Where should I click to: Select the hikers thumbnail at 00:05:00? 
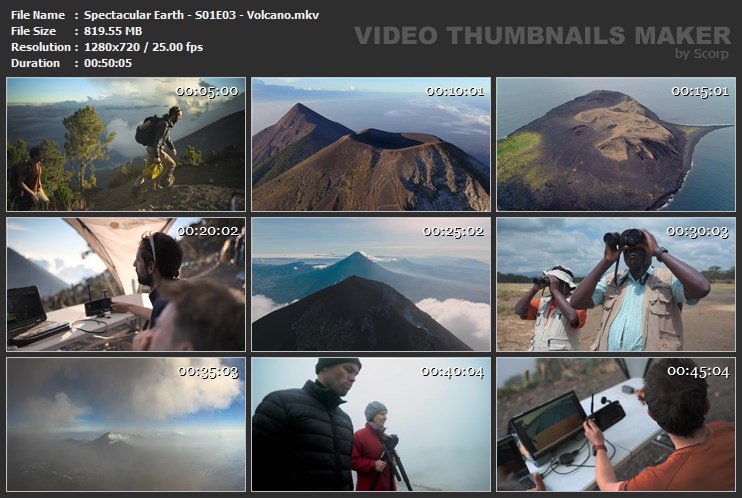click(126, 144)
